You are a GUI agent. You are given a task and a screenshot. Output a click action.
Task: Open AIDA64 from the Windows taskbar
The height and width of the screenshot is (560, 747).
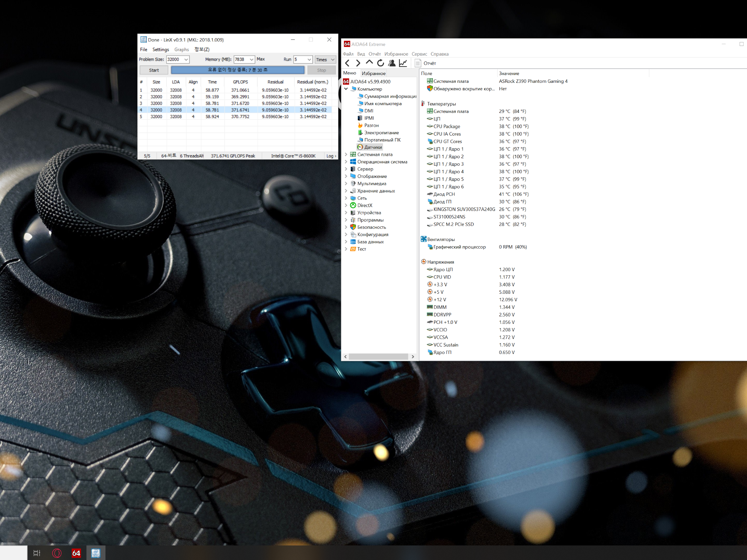tap(76, 553)
